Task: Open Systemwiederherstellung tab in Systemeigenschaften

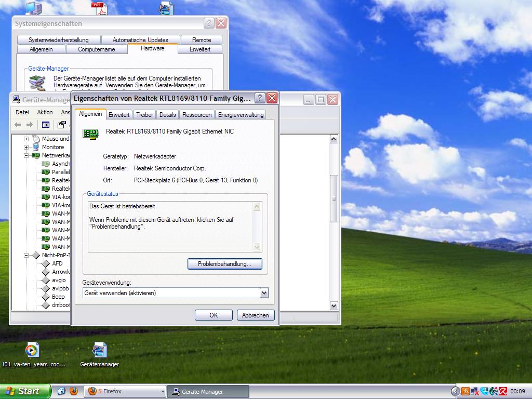Action: coord(58,39)
